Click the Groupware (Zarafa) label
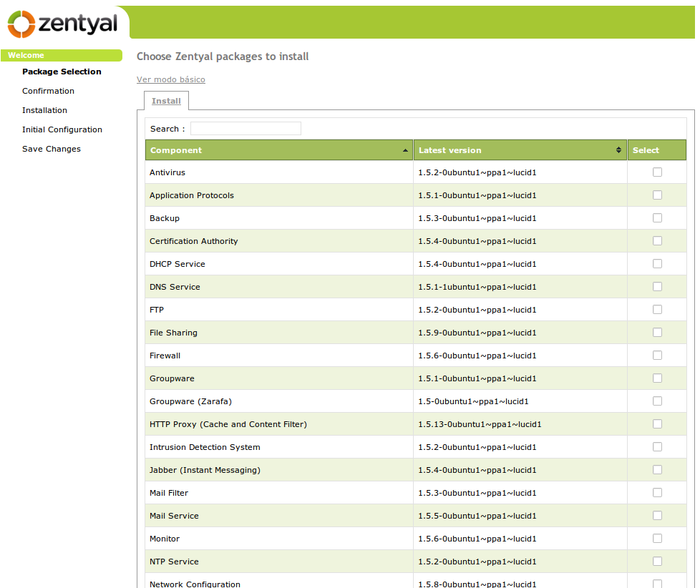 [190, 401]
